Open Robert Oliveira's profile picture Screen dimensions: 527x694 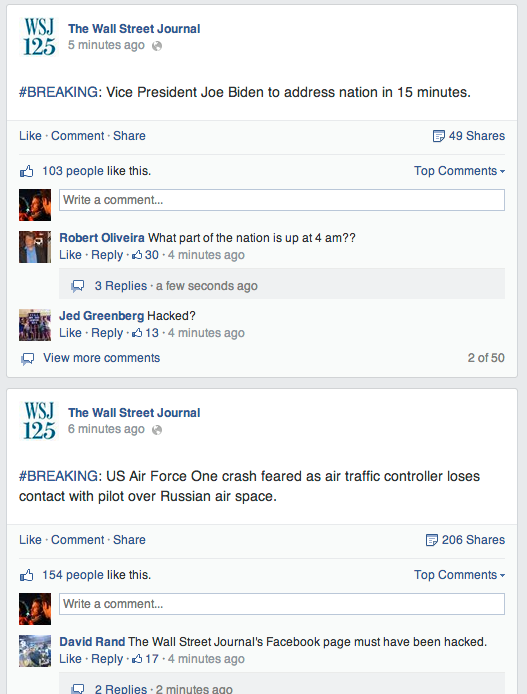pyautogui.click(x=35, y=247)
